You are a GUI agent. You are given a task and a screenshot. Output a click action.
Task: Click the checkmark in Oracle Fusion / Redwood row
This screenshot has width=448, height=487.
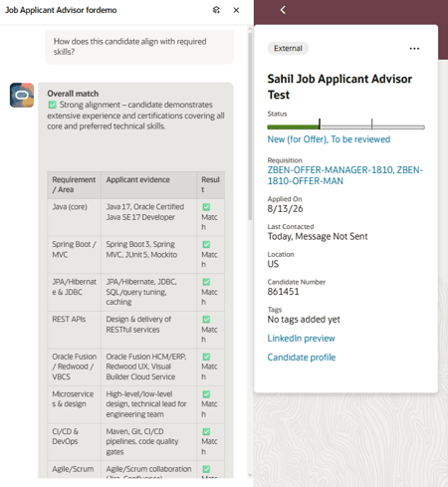206,357
